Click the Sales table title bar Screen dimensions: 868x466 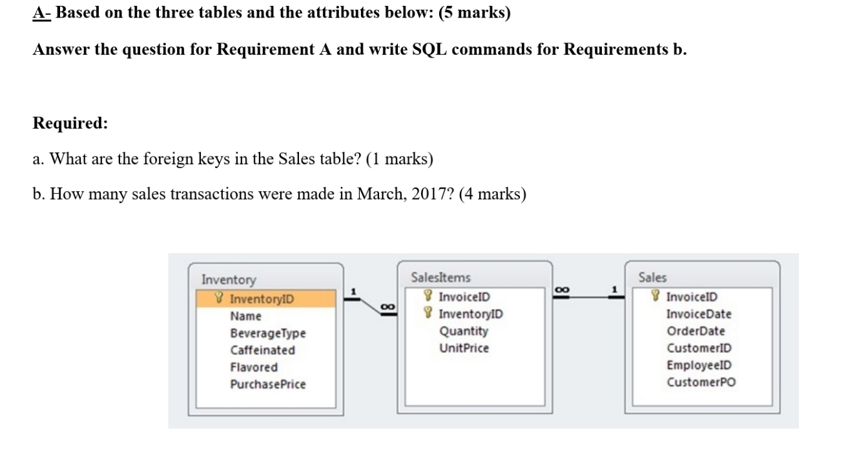pos(652,277)
